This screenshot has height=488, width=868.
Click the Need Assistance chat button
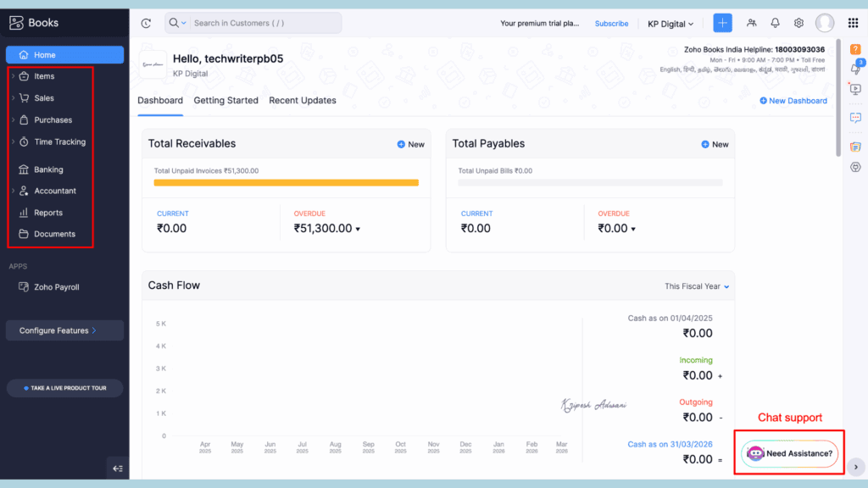790,453
